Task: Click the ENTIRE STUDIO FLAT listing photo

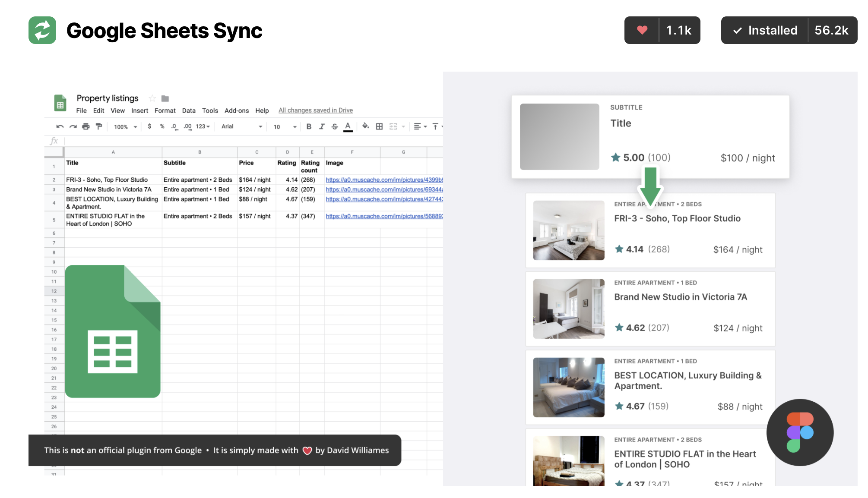Action: pos(569,461)
